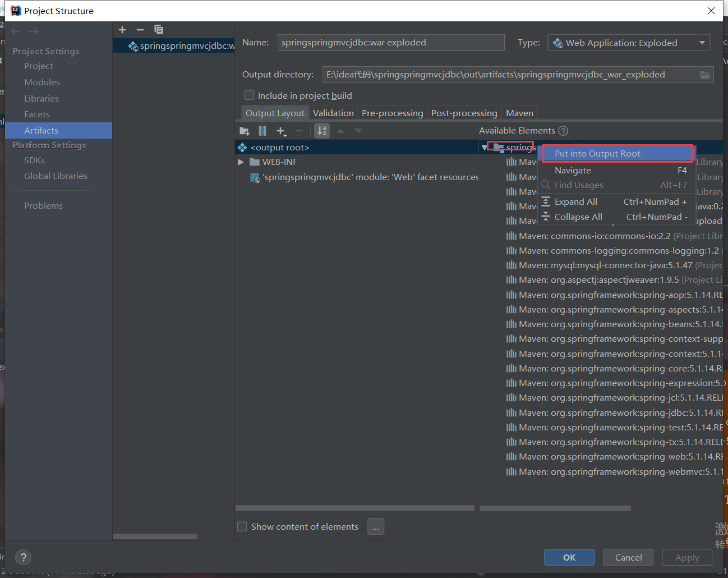728x578 pixels.
Task: Open Modules in the sidebar
Action: [42, 82]
